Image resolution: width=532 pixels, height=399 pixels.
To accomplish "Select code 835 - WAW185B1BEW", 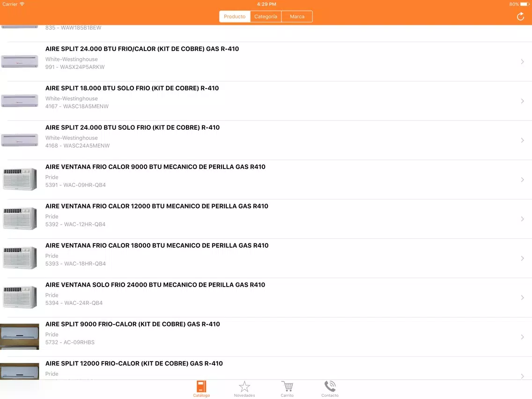I will [x=73, y=28].
